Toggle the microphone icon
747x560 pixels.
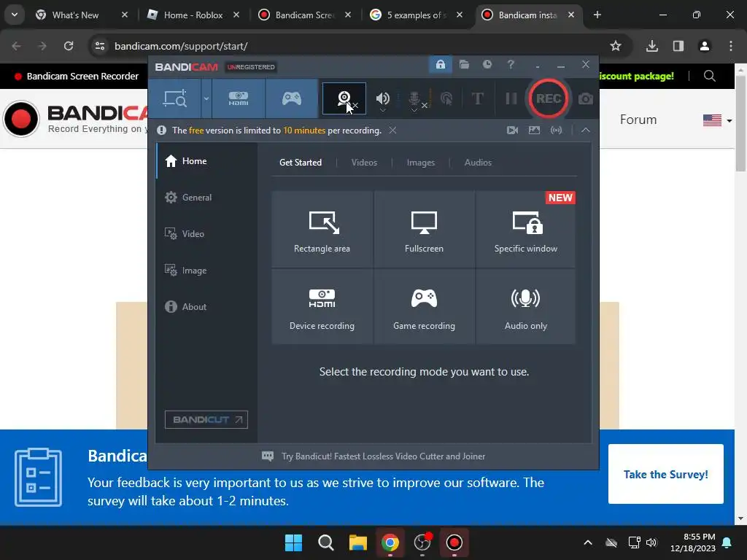click(414, 98)
